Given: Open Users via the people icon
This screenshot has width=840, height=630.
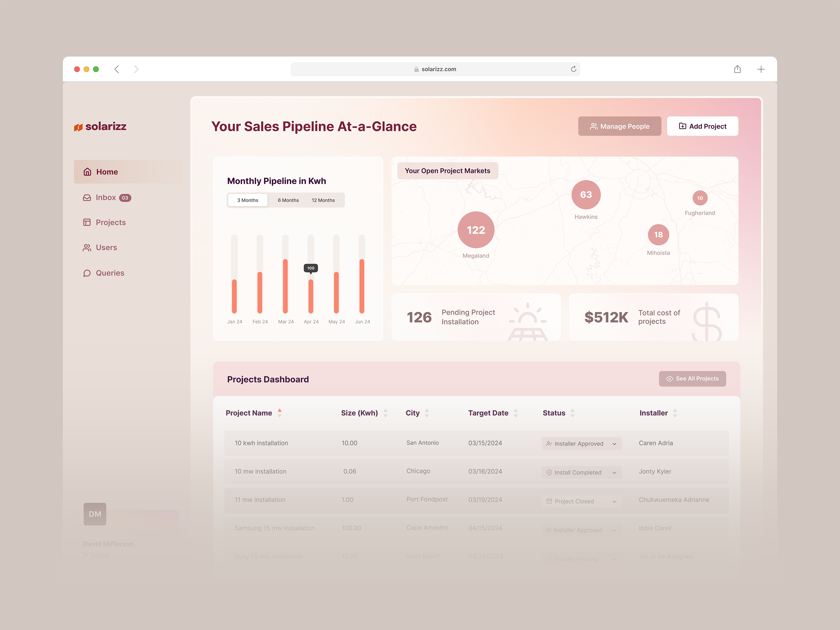Looking at the screenshot, I should (x=86, y=247).
